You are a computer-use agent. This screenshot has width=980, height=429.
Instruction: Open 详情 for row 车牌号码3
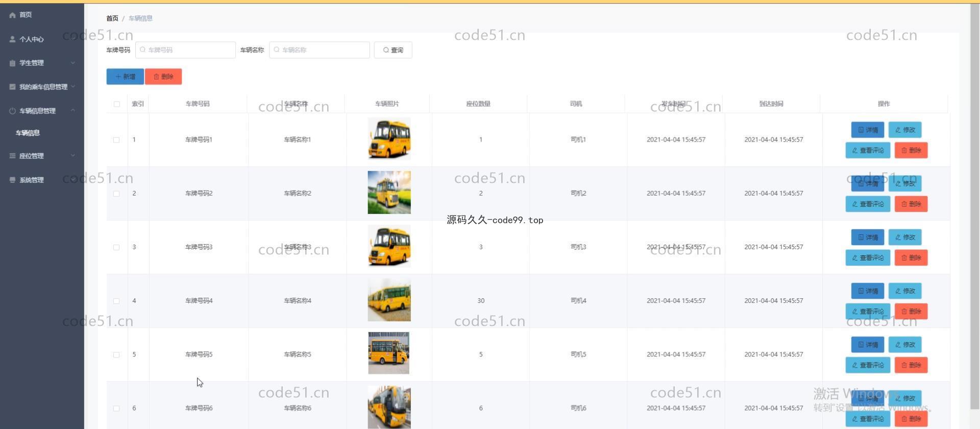point(868,237)
